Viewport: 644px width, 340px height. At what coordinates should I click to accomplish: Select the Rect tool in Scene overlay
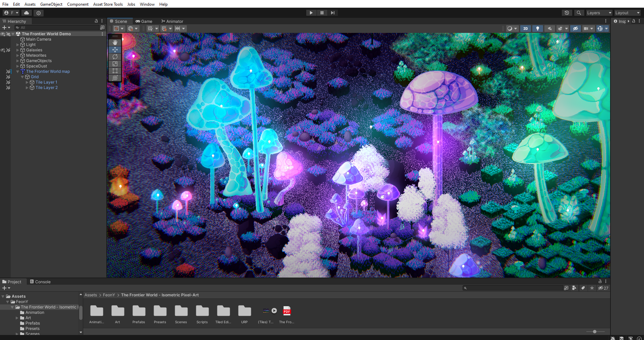(115, 71)
